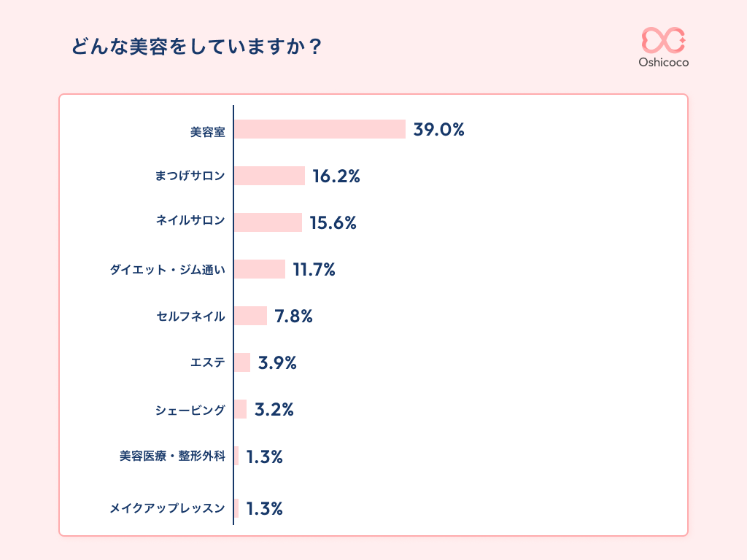The width and height of the screenshot is (747, 560).
Task: Click the Oshicoco heart logo icon
Action: [663, 40]
